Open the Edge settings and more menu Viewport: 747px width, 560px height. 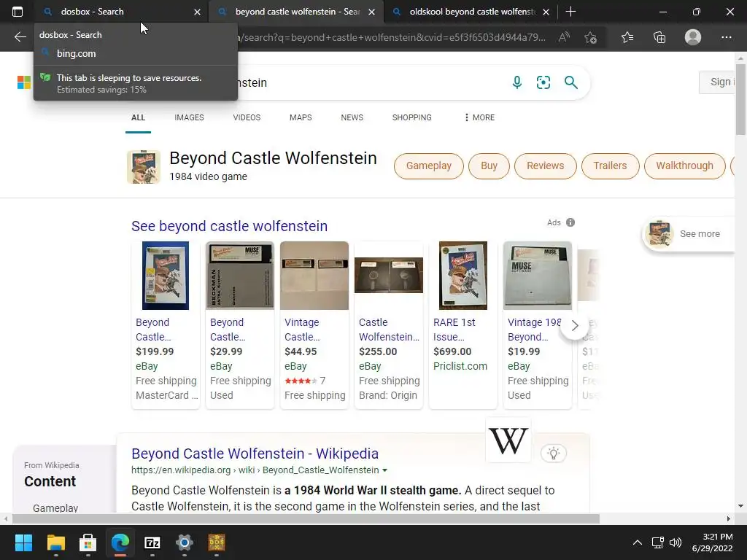[x=726, y=37]
